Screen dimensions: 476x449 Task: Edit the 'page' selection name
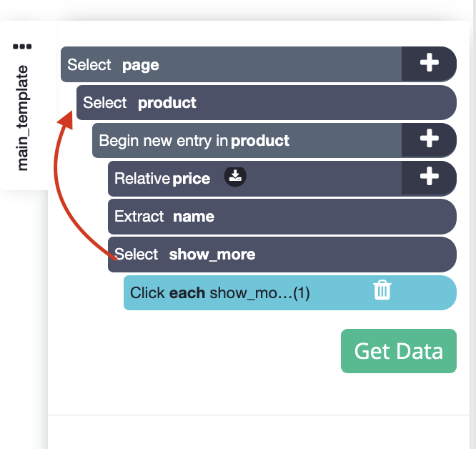(141, 66)
